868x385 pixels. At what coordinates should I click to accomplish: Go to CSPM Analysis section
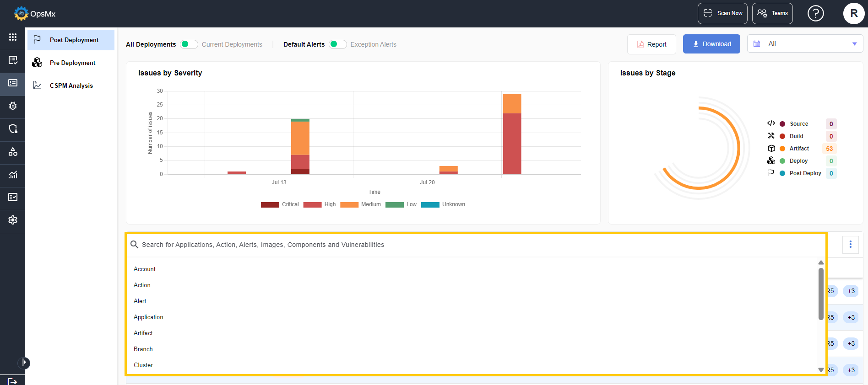[71, 86]
